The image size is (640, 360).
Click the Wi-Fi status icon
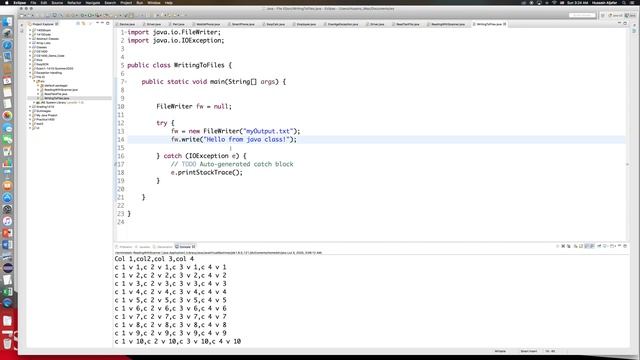click(554, 2)
